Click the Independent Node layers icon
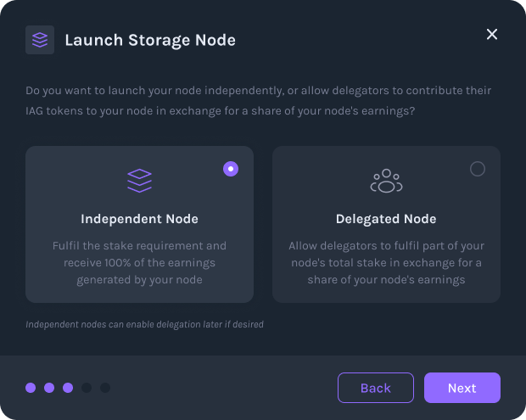The image size is (526, 420). pyautogui.click(x=139, y=180)
